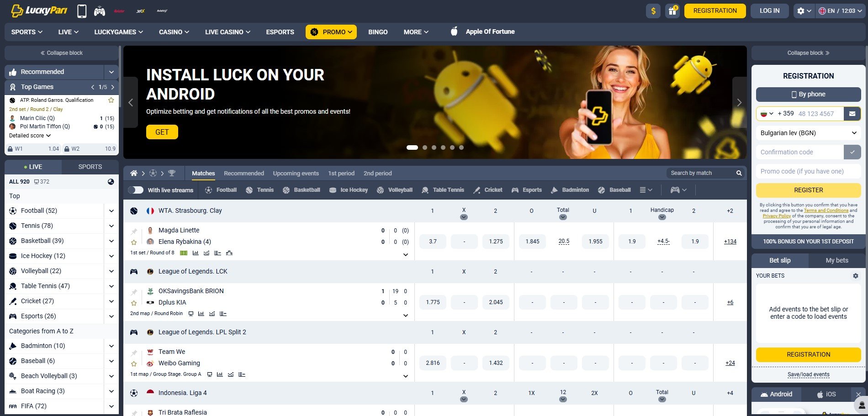Open the LUCKYGAMES menu
This screenshot has width=868, height=416.
[x=118, y=32]
